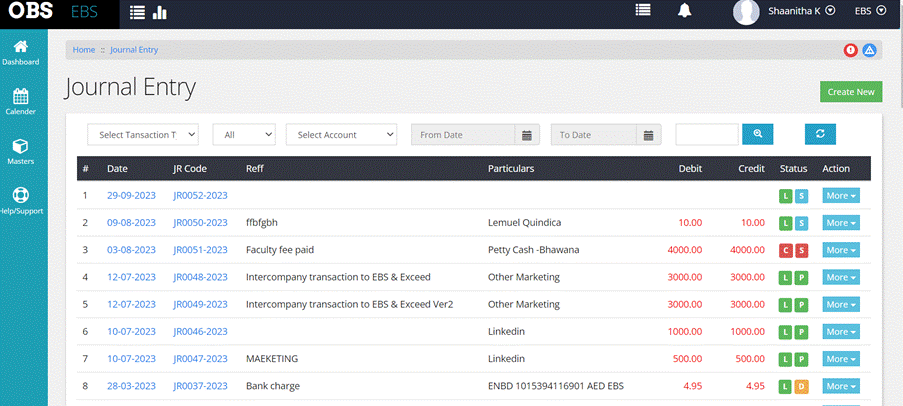Screen dimensions: 903x406
Task: Open journal code JR0050-2023 link
Action: click(x=200, y=222)
